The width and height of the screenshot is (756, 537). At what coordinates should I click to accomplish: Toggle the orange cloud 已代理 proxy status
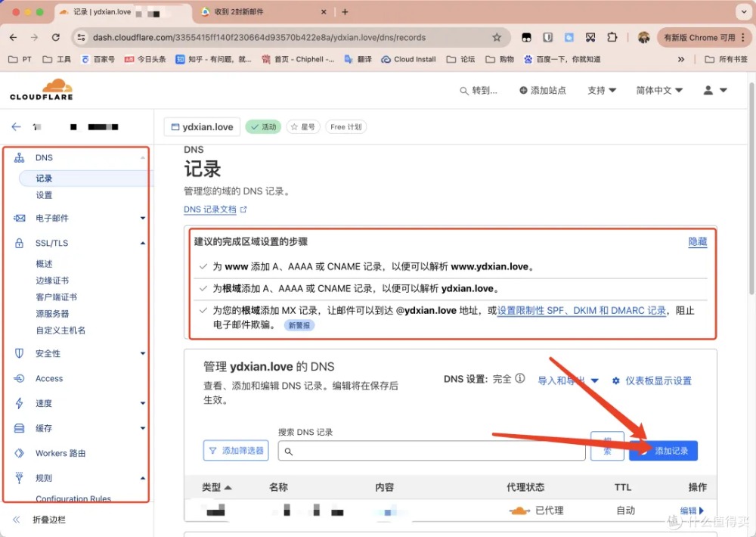pyautogui.click(x=520, y=511)
